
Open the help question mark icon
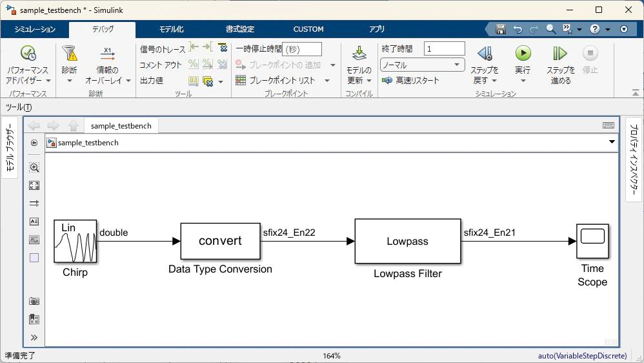pos(595,29)
